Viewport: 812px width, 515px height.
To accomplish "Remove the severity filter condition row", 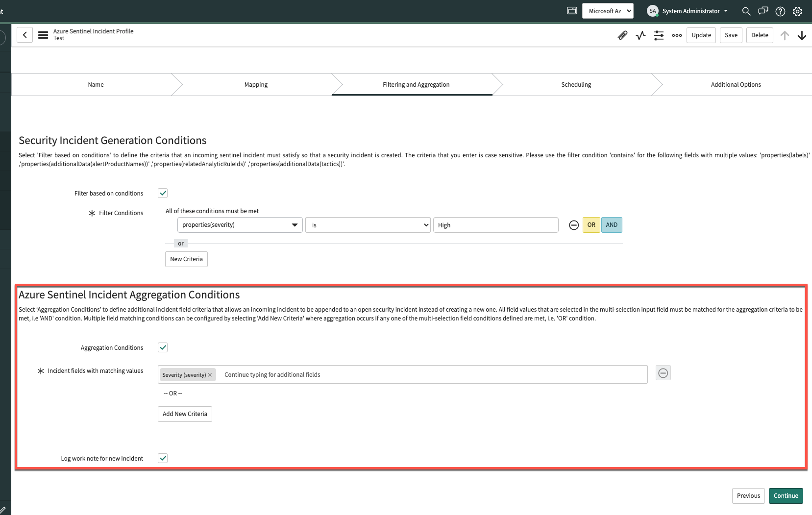I will point(574,225).
